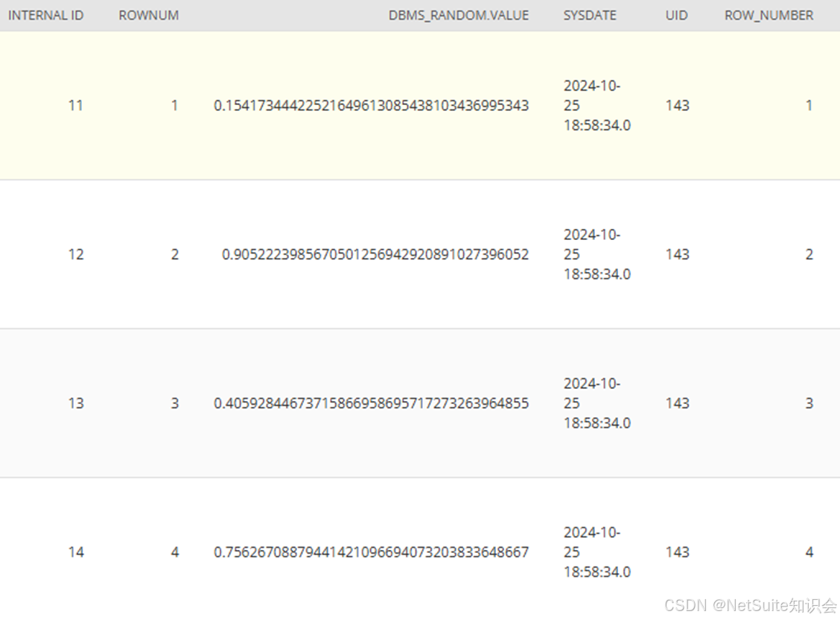This screenshot has width=840, height=620.
Task: Select the row with internal ID 13
Action: click(x=76, y=403)
